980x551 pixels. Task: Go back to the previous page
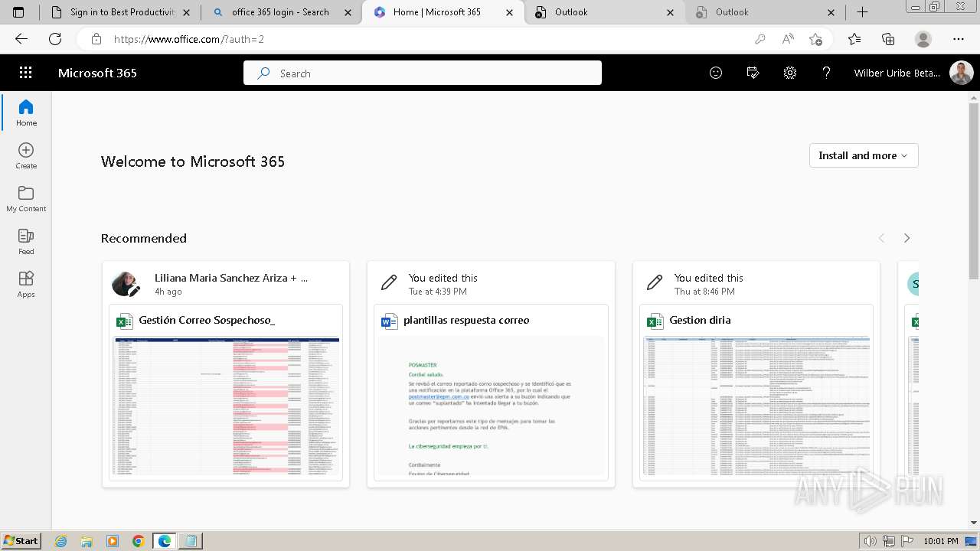point(21,39)
